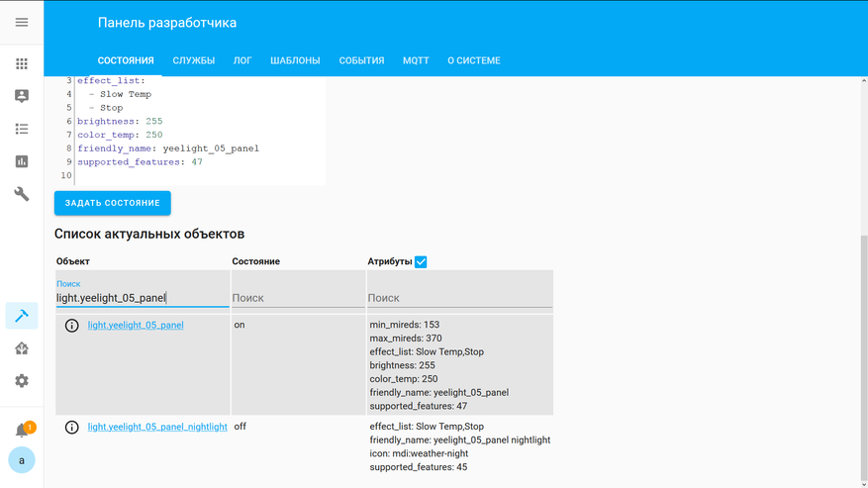
Task: Open the Supervisor house icon in sidebar
Action: point(22,348)
